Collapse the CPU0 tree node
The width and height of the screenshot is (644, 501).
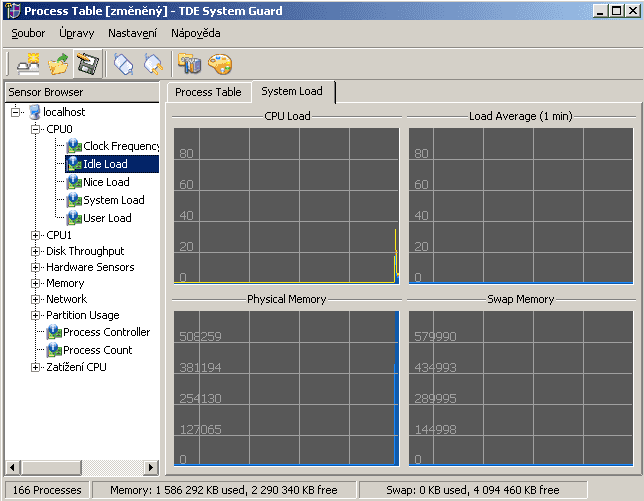pos(37,129)
